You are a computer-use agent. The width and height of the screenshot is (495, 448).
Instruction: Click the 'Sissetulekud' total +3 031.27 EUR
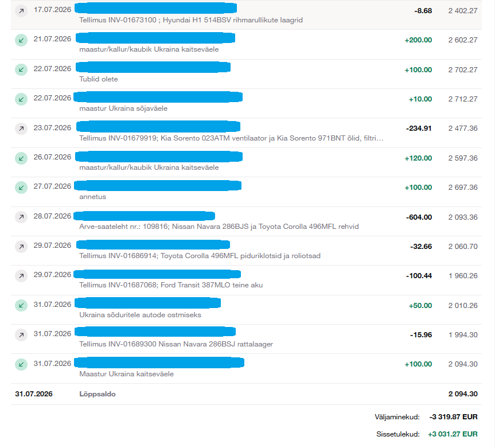coord(453,434)
